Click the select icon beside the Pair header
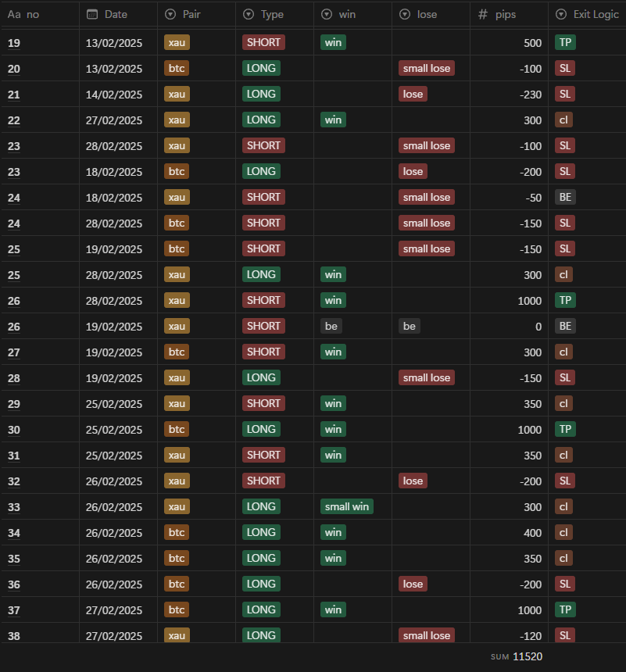The width and height of the screenshot is (626, 672). [170, 14]
